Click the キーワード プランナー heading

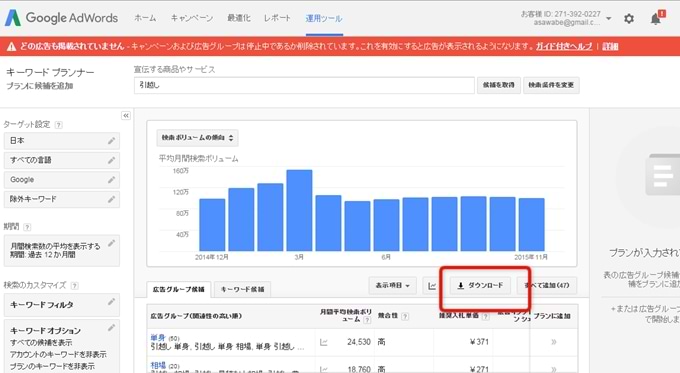click(50, 72)
